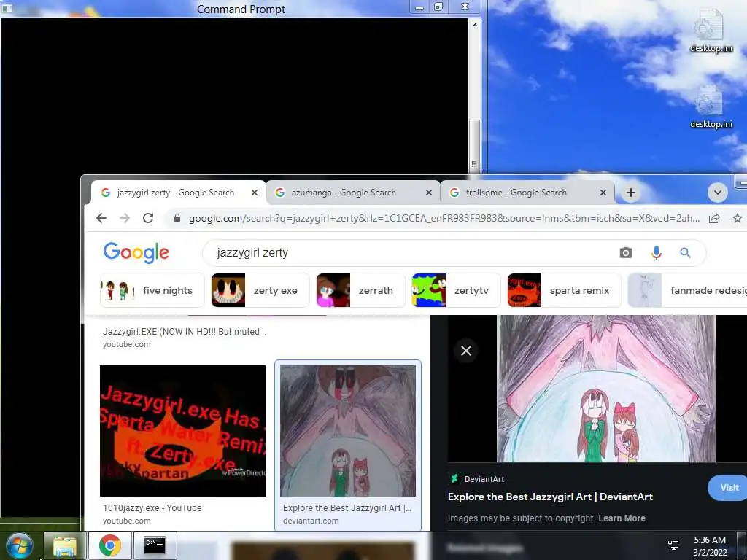Select the 'sparta remix' suggestion chip

pos(564,290)
